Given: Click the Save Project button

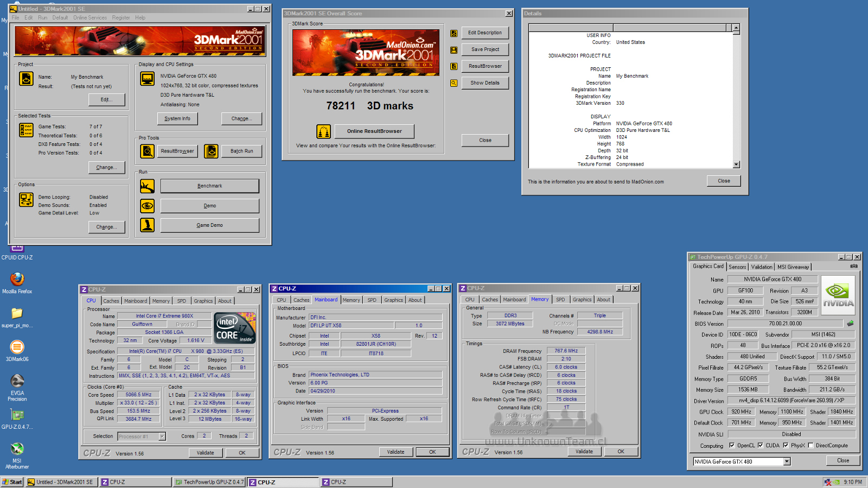Looking at the screenshot, I should 485,49.
